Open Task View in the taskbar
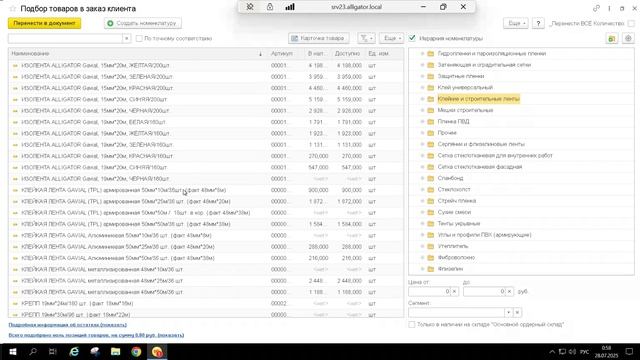This screenshot has height=360, width=640. 53,352
